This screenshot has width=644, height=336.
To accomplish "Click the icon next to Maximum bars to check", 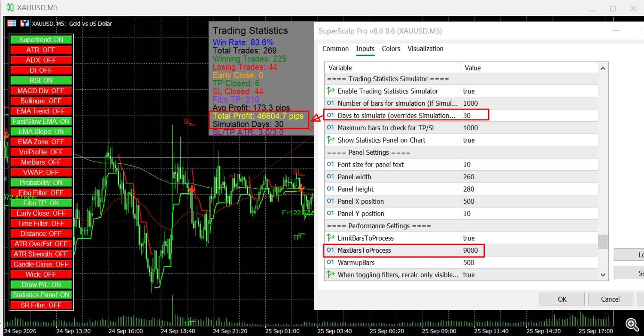I will pos(331,128).
